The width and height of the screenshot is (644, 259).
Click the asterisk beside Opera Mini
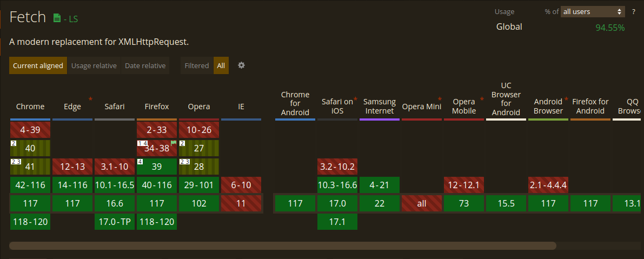click(440, 99)
